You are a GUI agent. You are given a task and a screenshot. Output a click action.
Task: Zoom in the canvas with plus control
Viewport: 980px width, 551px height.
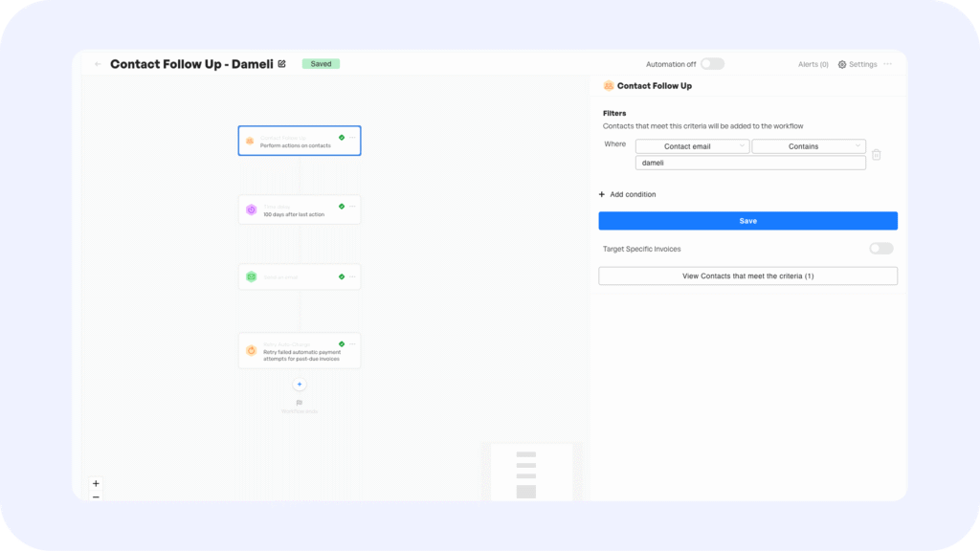click(x=96, y=483)
